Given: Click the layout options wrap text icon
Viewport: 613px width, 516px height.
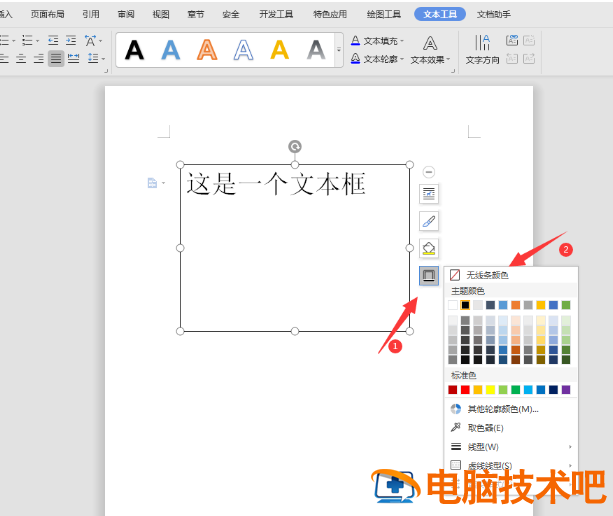Looking at the screenshot, I should [x=429, y=194].
